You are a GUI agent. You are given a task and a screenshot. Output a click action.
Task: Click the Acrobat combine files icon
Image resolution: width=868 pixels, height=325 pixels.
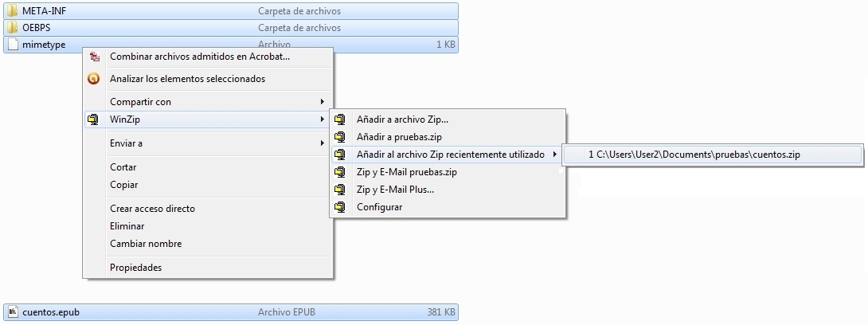(95, 57)
